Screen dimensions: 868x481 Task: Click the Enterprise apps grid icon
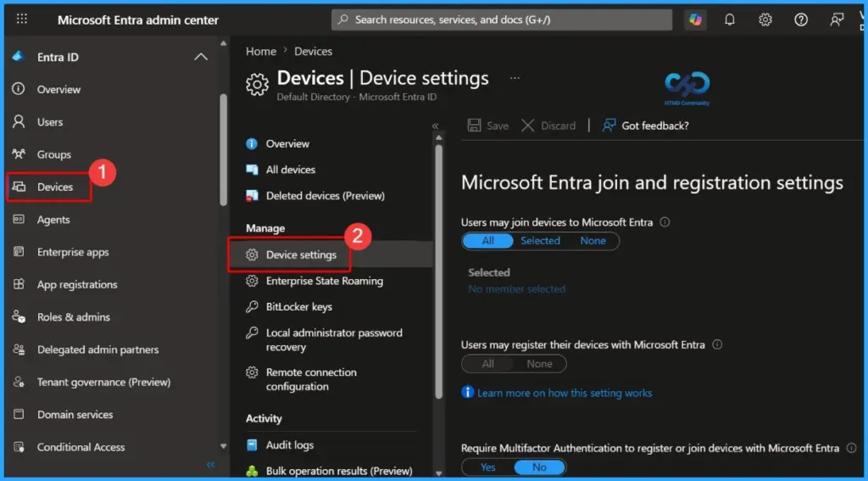19,252
